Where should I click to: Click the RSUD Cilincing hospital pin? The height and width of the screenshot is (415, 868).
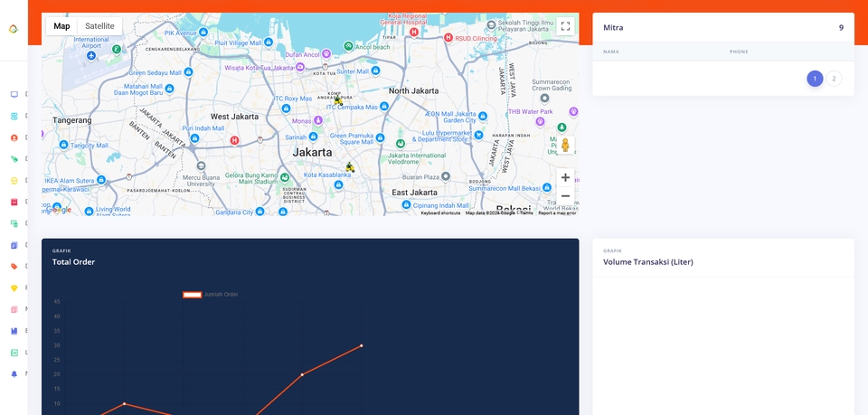pos(448,38)
